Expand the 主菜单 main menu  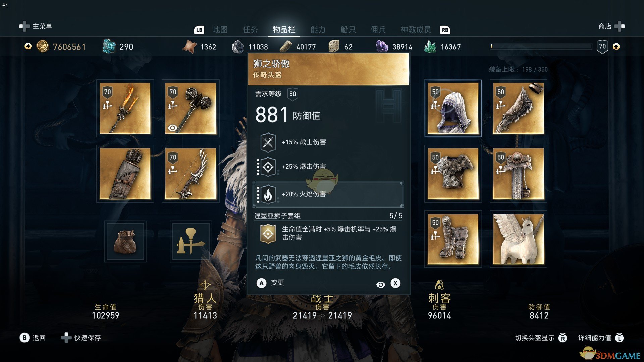click(x=36, y=26)
